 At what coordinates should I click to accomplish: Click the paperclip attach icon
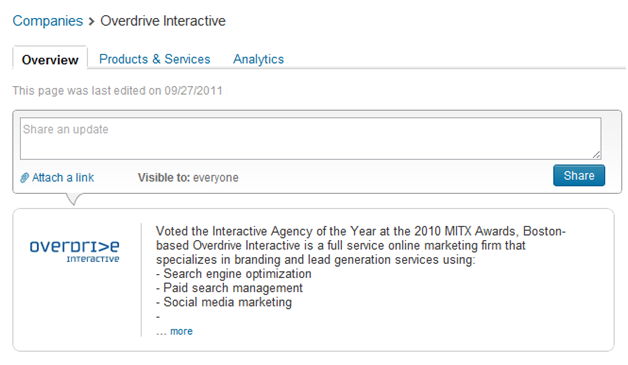24,178
